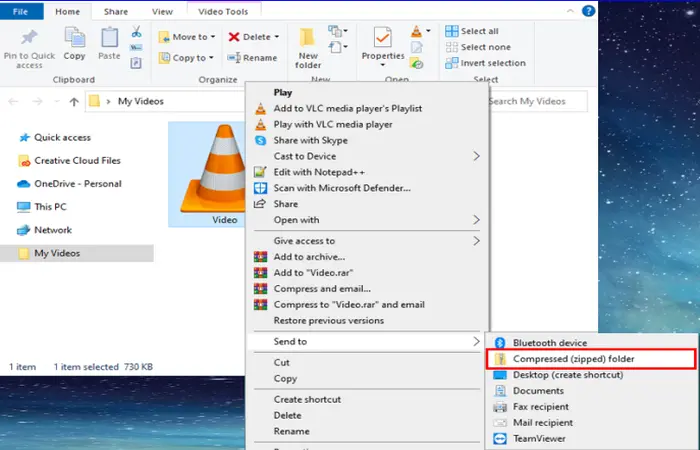Open the New item dropdown icon

pos(338,31)
